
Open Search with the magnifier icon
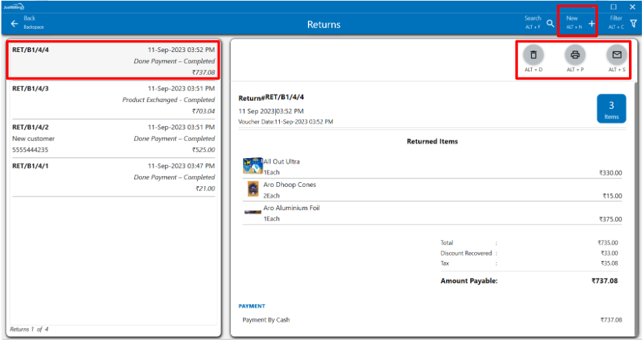(x=550, y=23)
